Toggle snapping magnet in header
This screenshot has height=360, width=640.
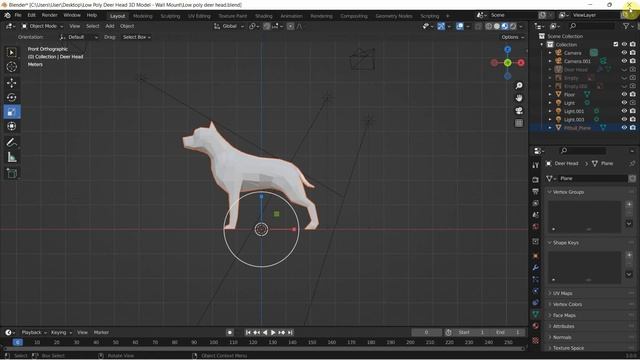tap(267, 26)
